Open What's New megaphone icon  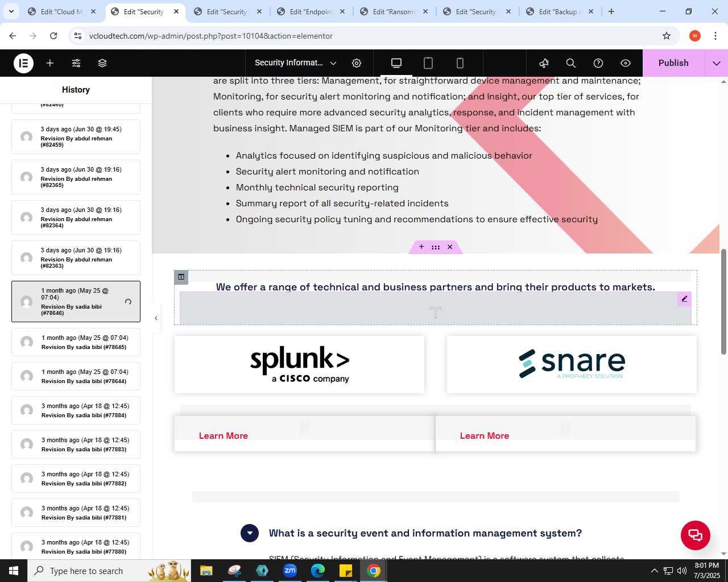click(x=544, y=63)
